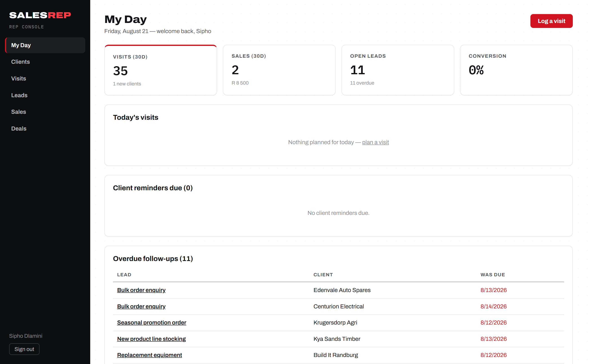Open Bulk order enquiry for Edenvale Auto Spares
Viewport: 596px width, 364px height.
[141, 290]
